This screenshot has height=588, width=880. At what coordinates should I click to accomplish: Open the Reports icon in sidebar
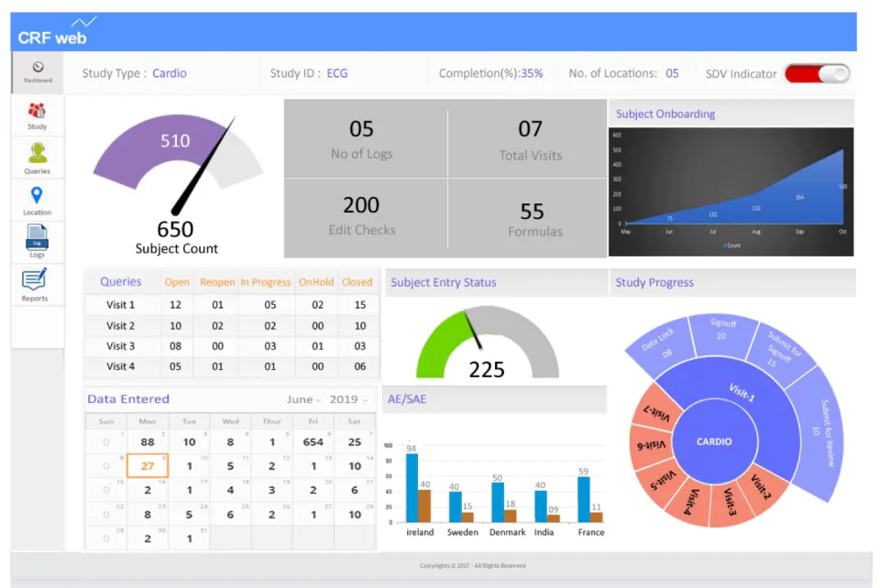(x=35, y=285)
